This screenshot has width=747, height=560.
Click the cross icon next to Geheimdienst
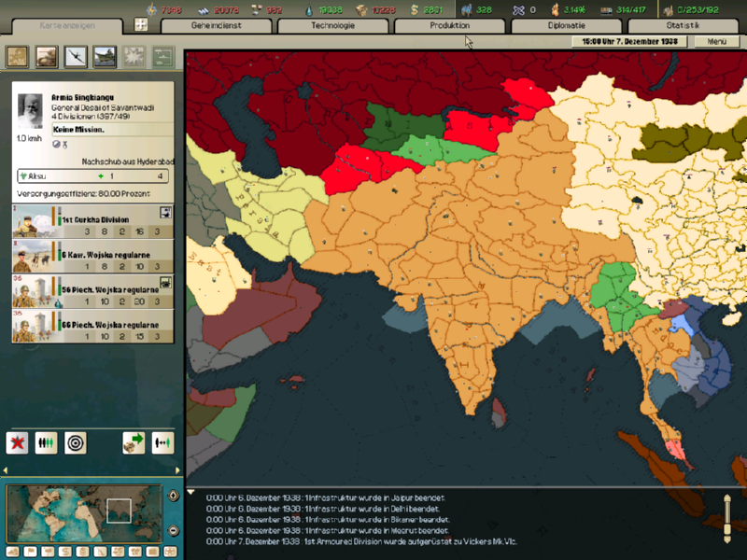click(141, 24)
